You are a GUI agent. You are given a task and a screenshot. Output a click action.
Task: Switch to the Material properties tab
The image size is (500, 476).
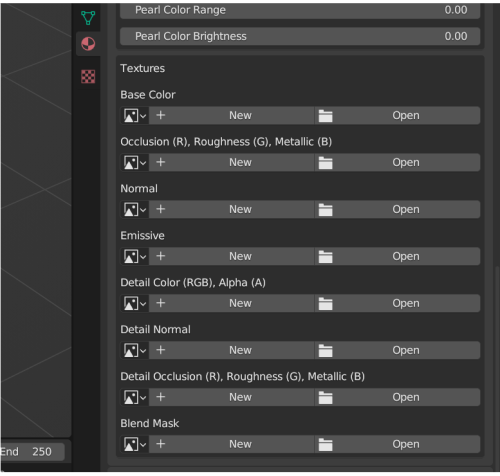point(88,44)
